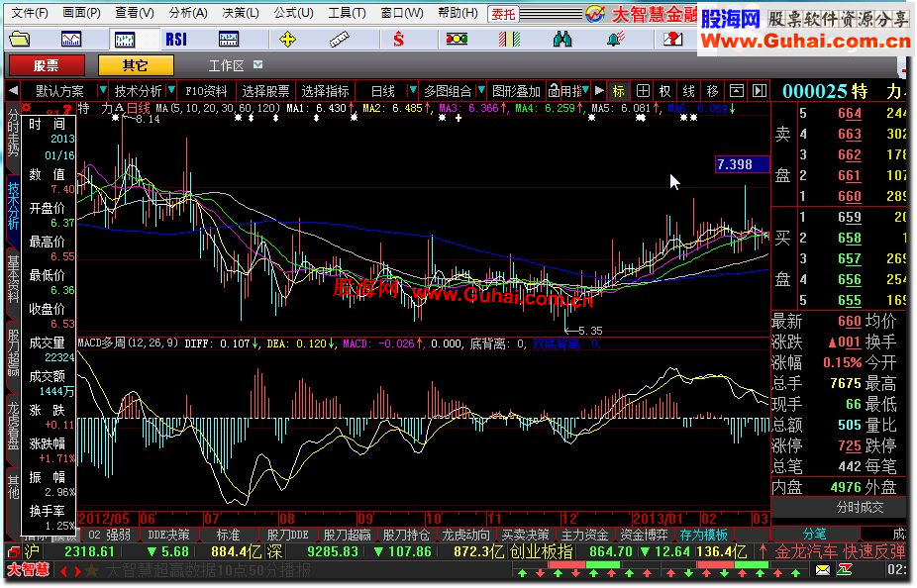Image resolution: width=917 pixels, height=588 pixels.
Task: Open the 分析(A) menu
Action: coord(188,13)
